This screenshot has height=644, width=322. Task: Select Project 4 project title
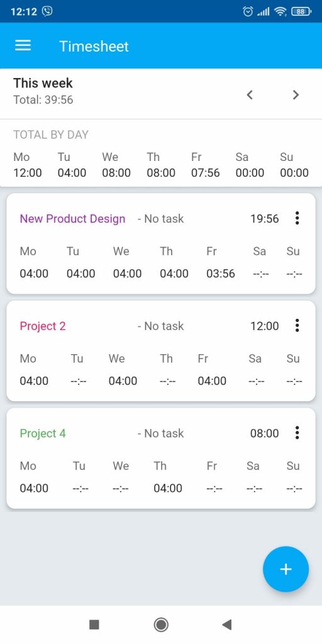[43, 433]
